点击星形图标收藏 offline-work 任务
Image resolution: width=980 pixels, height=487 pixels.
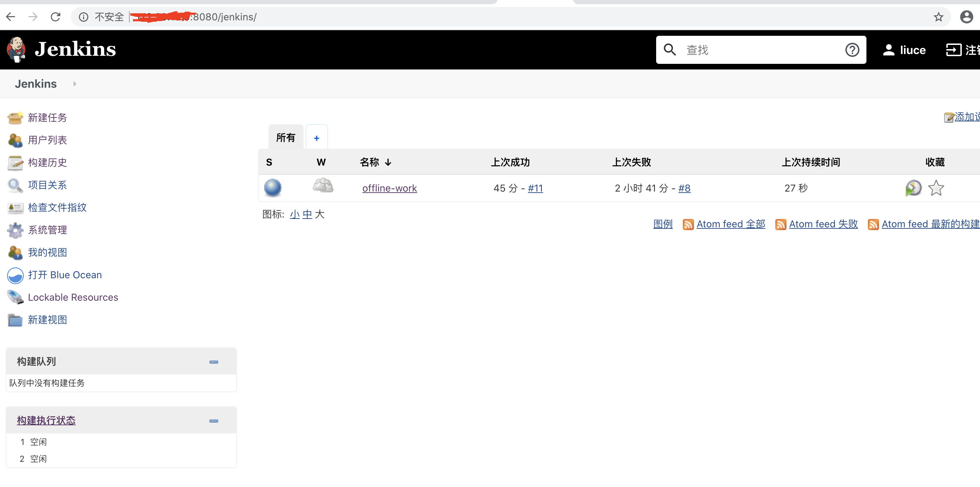[937, 188]
